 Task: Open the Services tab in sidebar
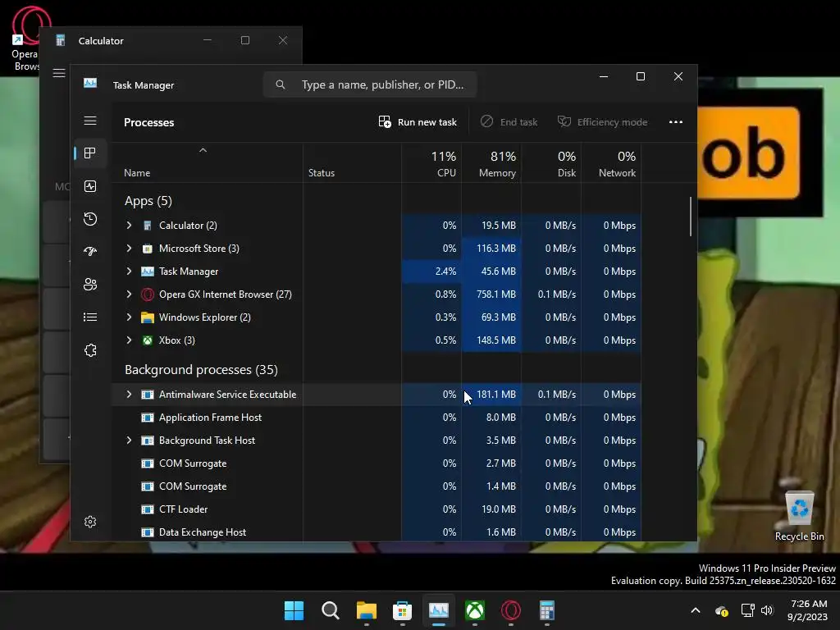(x=90, y=350)
